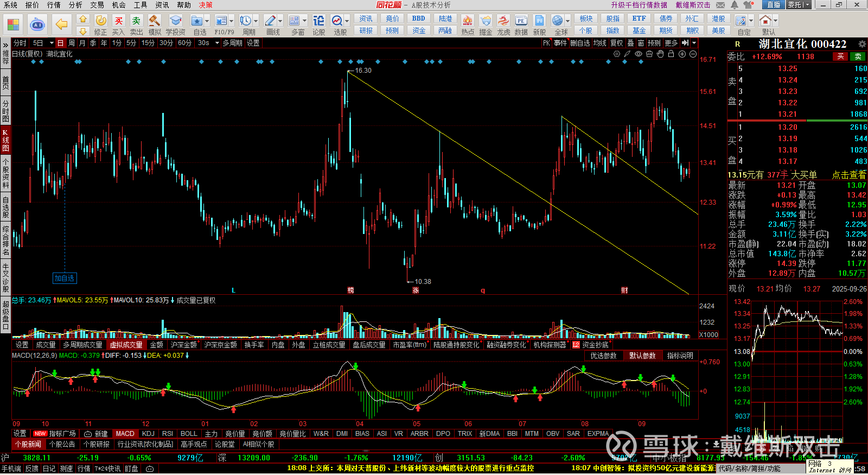The height and width of the screenshot is (475, 868).
Task: Toggle the 复权 adjustment option
Action: pyautogui.click(x=616, y=43)
